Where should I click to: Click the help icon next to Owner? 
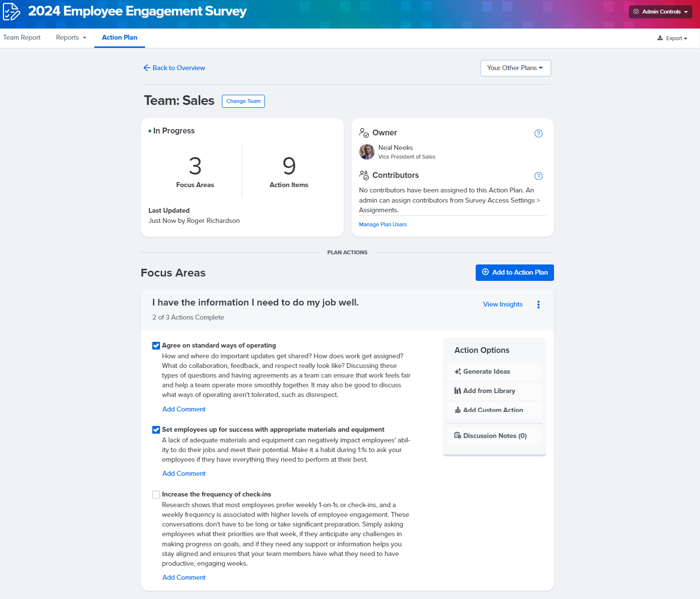click(538, 133)
